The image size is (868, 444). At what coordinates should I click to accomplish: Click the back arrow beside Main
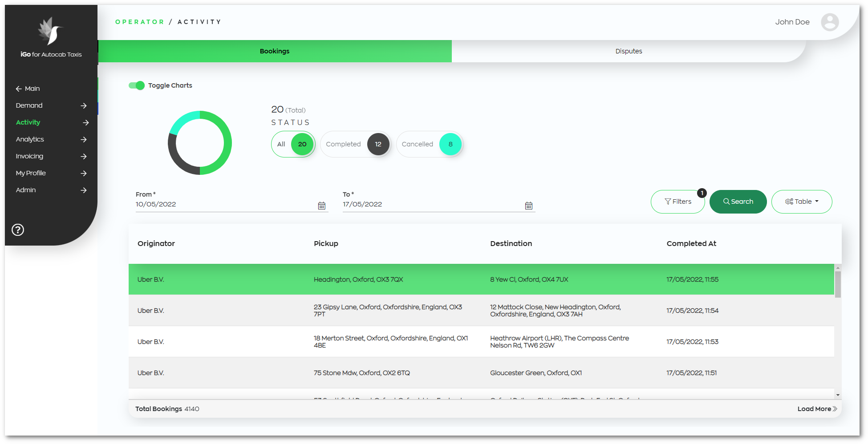pos(19,89)
